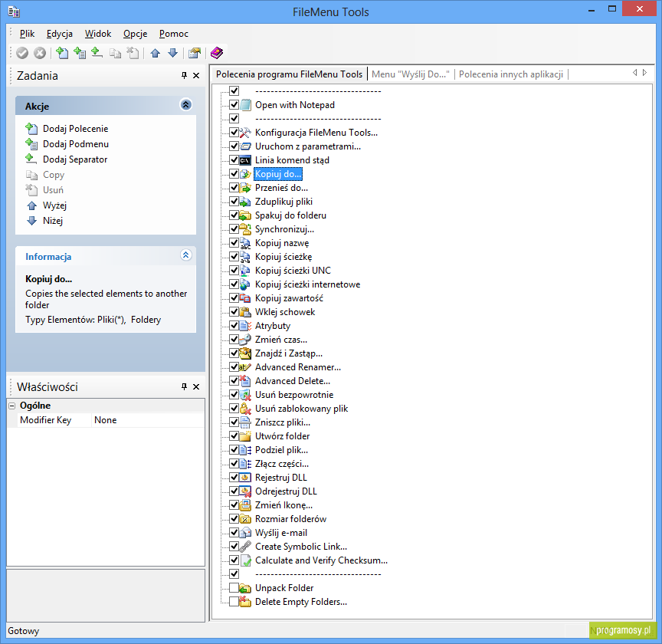Collapse the Akcje panel section
This screenshot has height=644, width=662.
185,105
